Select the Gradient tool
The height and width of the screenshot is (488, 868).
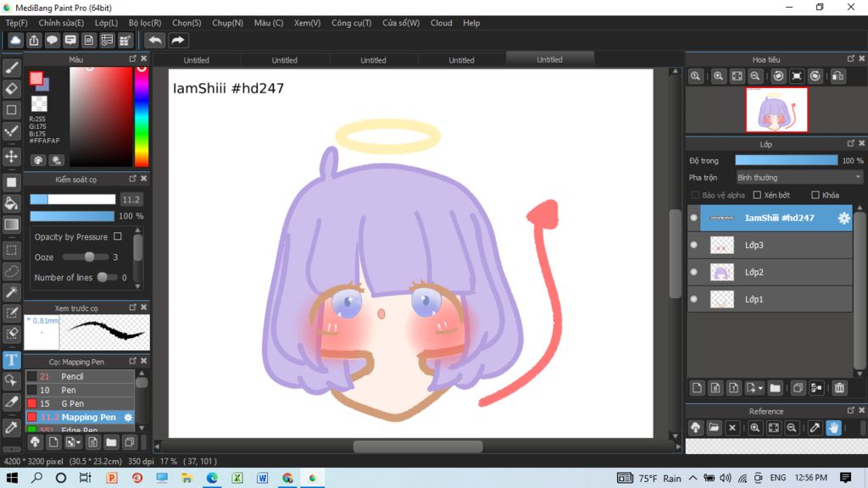[x=11, y=224]
